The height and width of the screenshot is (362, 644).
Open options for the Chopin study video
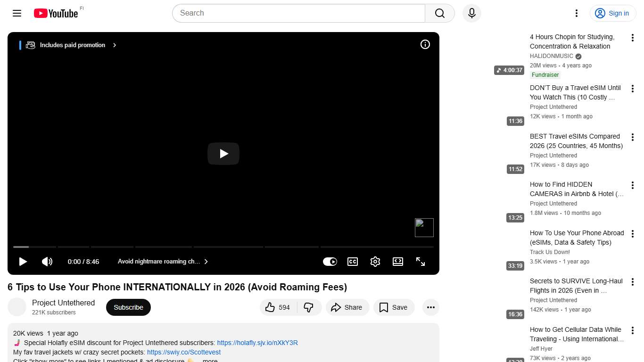[633, 37]
